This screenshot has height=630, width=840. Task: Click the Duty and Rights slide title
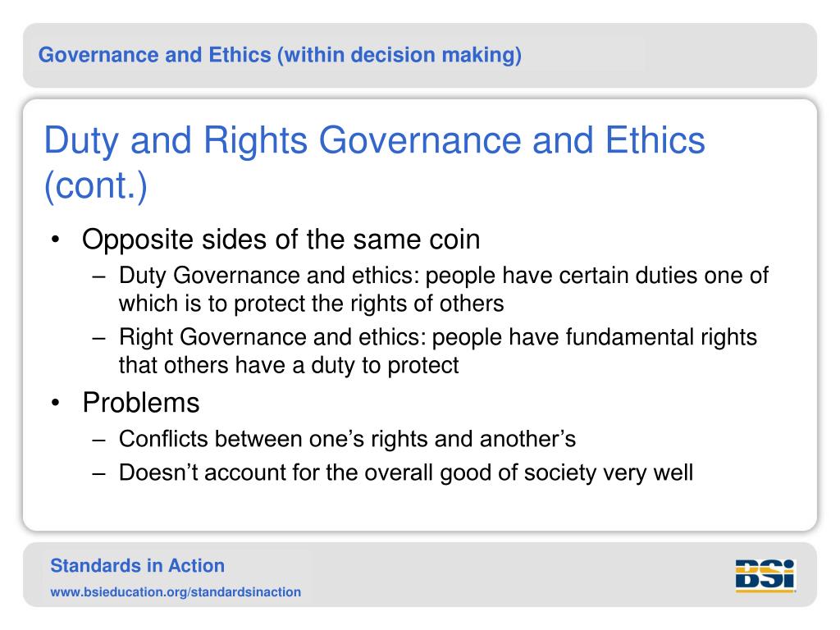coord(374,163)
